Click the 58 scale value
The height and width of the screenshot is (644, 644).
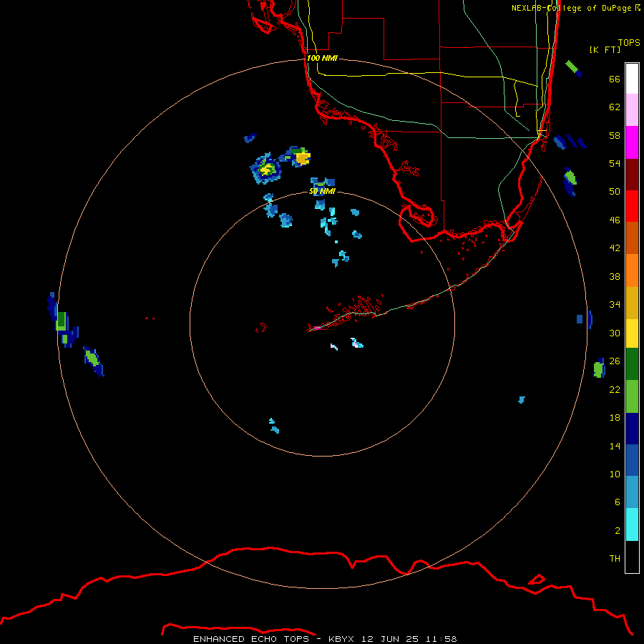[x=615, y=135]
